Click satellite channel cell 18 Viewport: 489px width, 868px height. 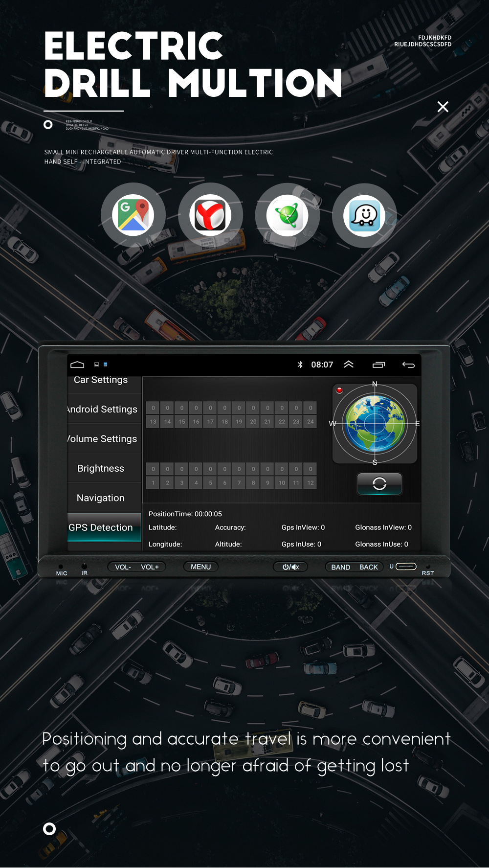(x=224, y=422)
